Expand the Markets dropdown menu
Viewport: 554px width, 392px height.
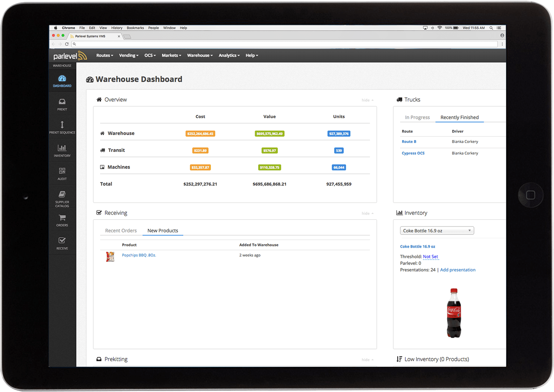(x=172, y=55)
